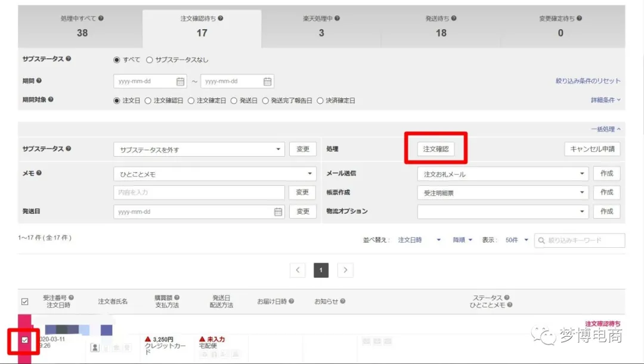Select 注文確認日 period target radio

point(148,101)
